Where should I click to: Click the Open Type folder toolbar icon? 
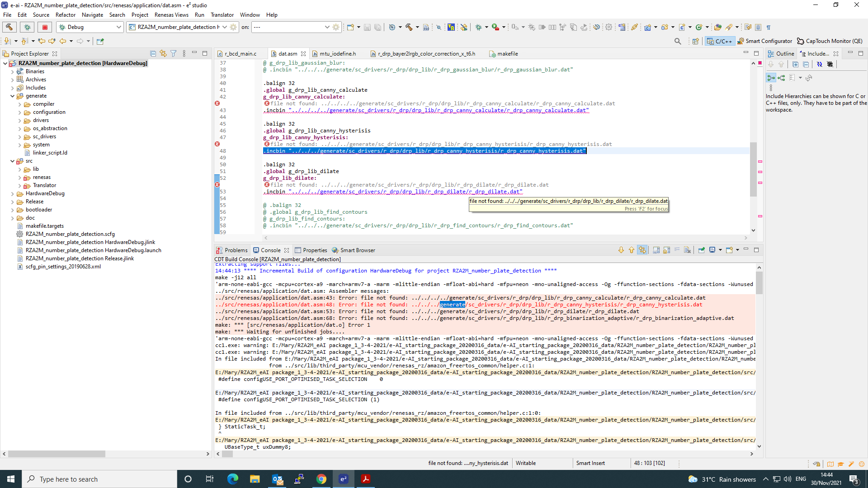click(x=717, y=27)
